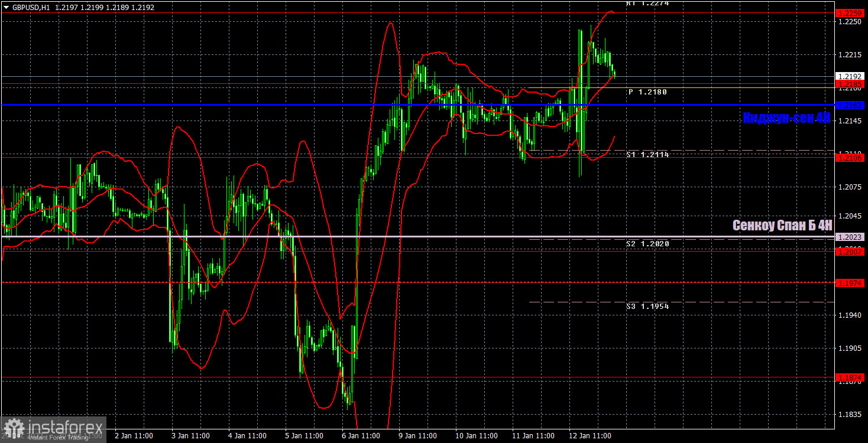Screen dimensions: 868x443
Task: Click the GBPUSD,H1 chart title
Action: click(x=30, y=8)
